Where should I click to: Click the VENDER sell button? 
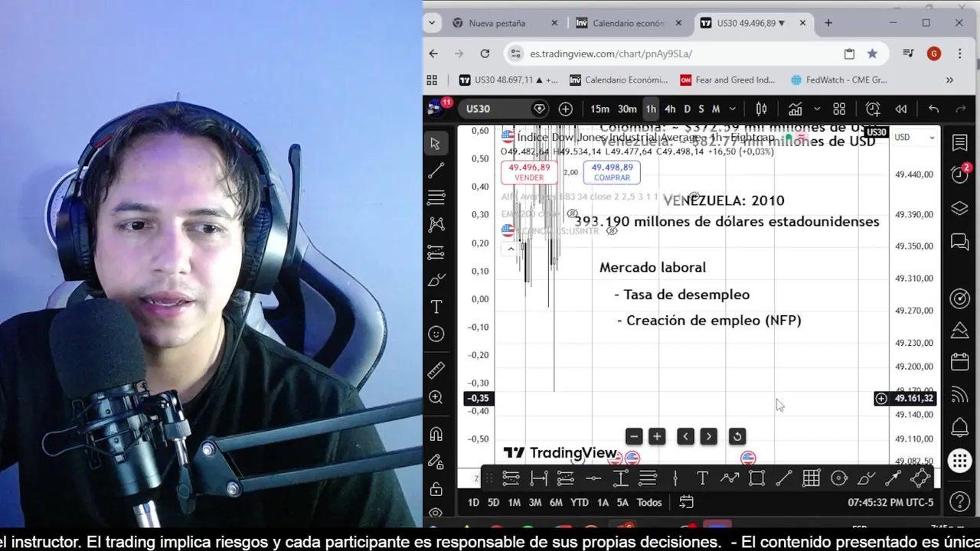pos(528,172)
